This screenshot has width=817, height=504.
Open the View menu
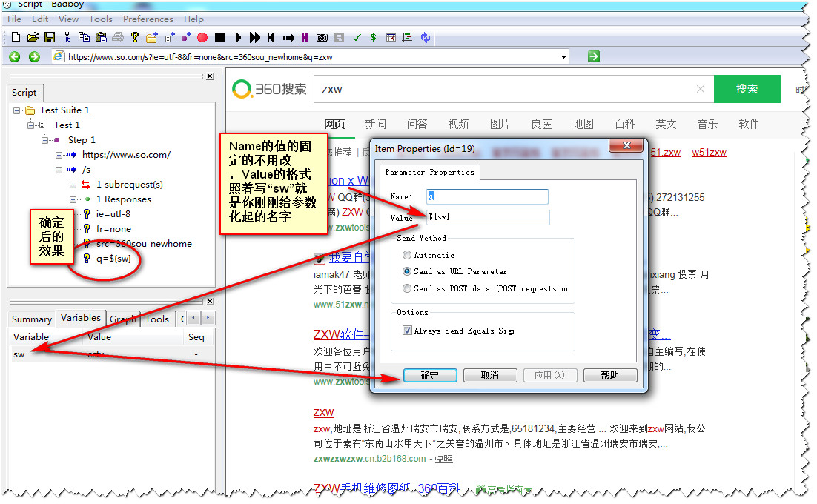[68, 19]
